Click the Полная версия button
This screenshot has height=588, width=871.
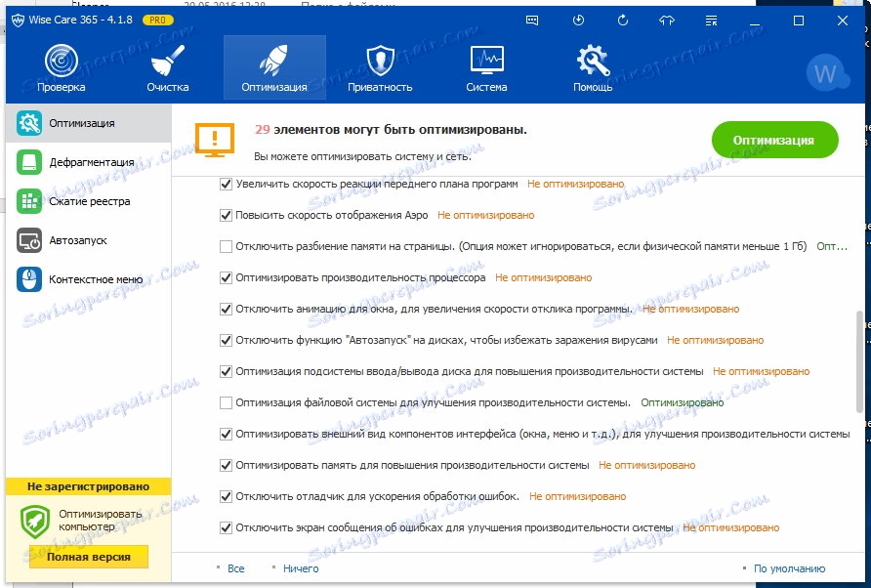coord(89,557)
